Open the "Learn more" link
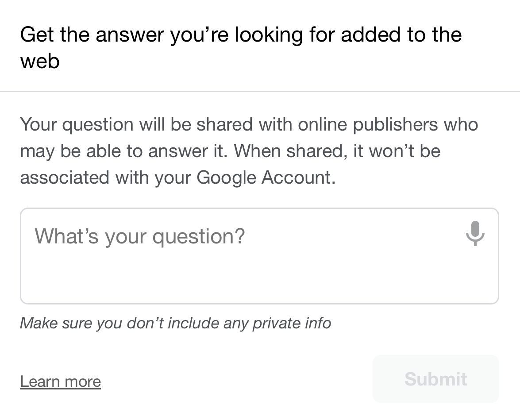Image resolution: width=520 pixels, height=420 pixels. (x=61, y=381)
